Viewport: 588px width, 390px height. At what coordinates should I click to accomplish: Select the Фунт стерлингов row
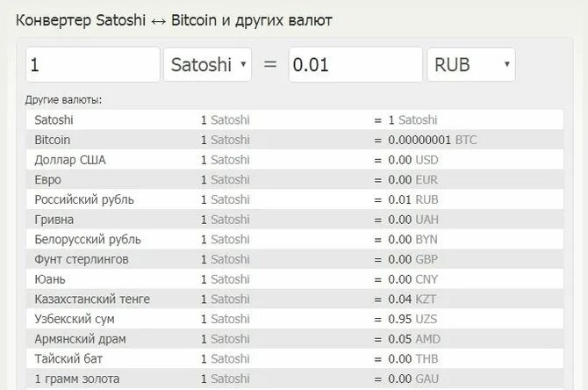(x=295, y=259)
